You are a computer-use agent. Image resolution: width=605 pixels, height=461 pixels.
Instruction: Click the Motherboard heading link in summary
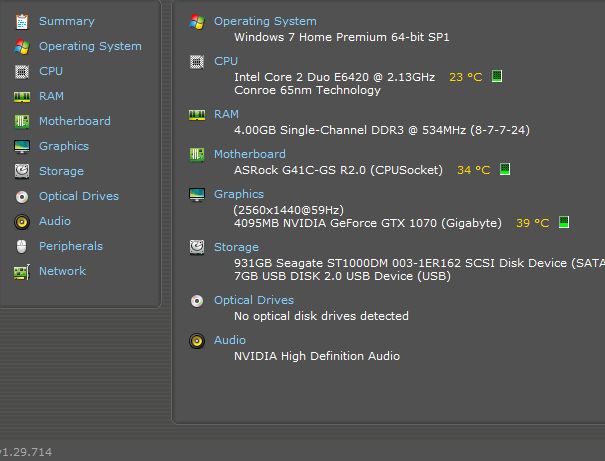pos(250,155)
